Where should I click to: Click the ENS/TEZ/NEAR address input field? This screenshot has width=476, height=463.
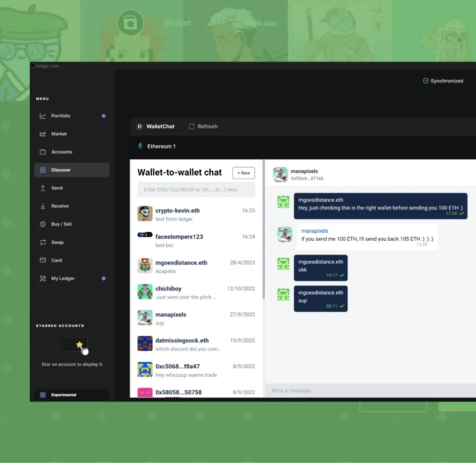pyautogui.click(x=196, y=190)
